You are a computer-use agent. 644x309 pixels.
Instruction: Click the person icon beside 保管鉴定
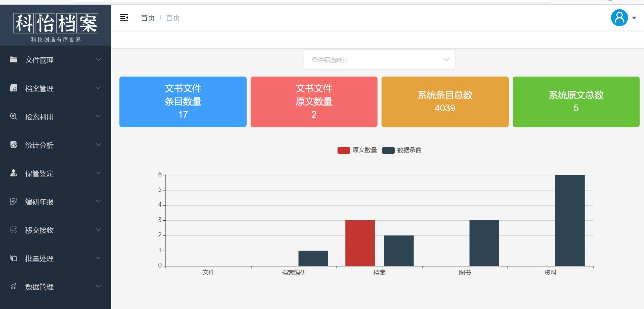click(13, 173)
